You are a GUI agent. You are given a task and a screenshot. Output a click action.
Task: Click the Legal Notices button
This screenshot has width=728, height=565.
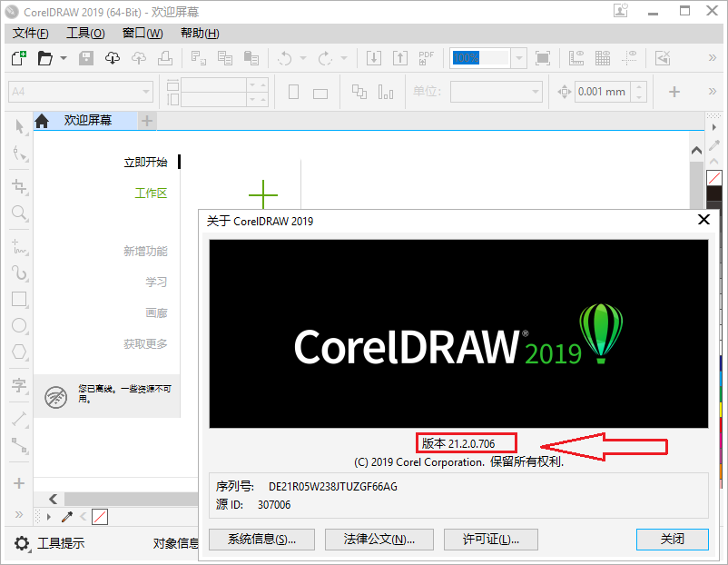click(x=379, y=539)
